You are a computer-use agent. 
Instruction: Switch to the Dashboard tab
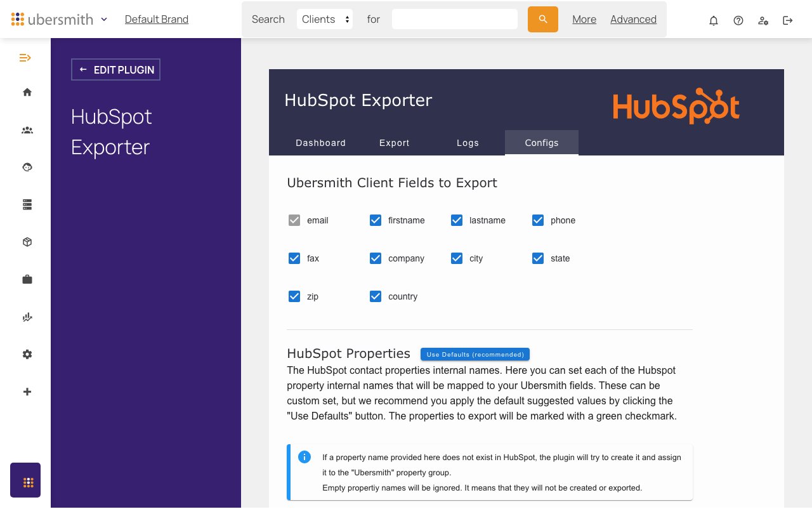[x=321, y=143]
